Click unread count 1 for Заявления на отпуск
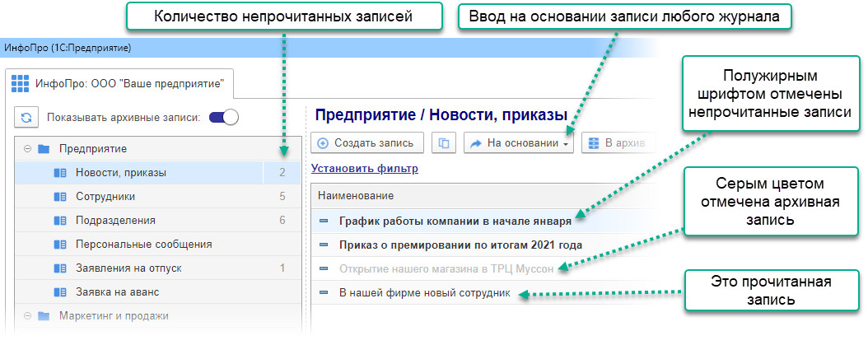 pyautogui.click(x=282, y=268)
